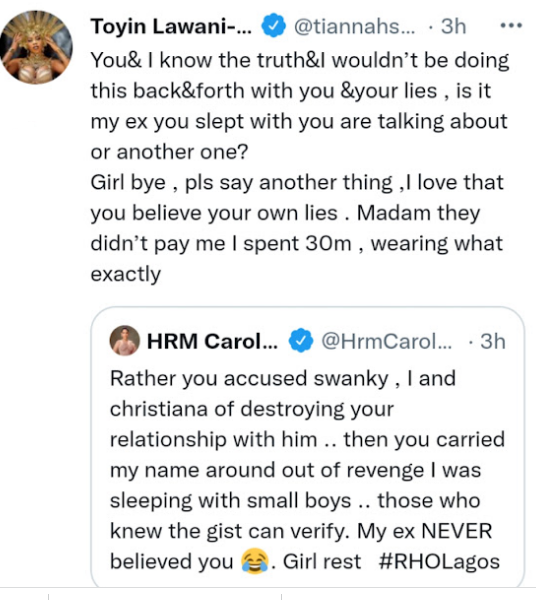
Task: Open the main tweet's 3h timestamp
Action: [453, 27]
